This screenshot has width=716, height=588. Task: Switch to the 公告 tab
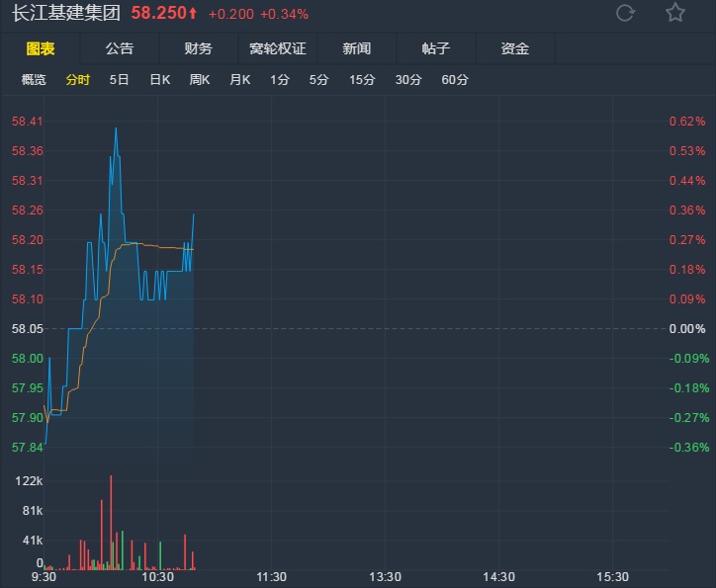click(120, 49)
